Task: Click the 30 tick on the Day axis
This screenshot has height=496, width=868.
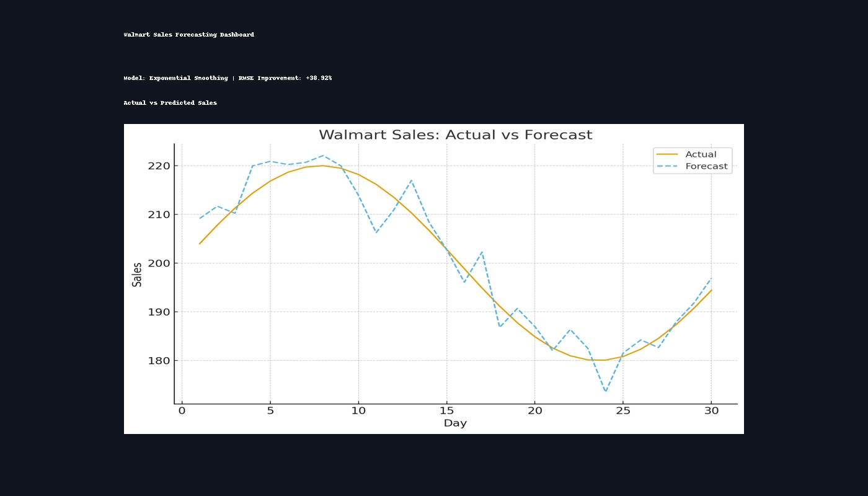Action: click(x=711, y=410)
